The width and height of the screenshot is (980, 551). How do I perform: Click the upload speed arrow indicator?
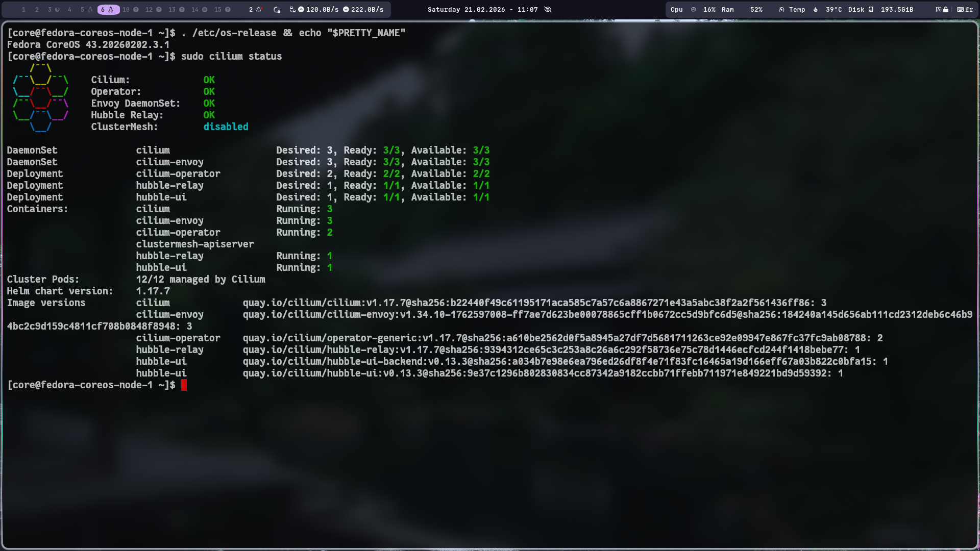click(x=301, y=10)
